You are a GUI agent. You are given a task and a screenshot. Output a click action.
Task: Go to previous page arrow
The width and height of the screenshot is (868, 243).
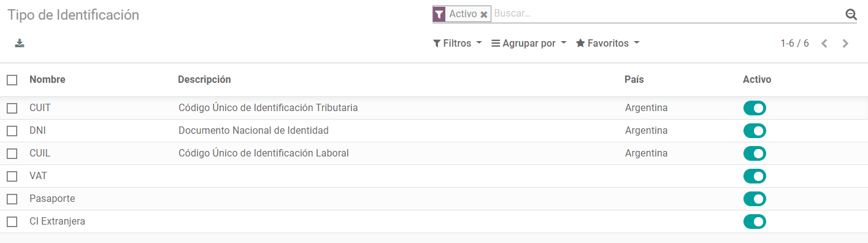tap(824, 44)
